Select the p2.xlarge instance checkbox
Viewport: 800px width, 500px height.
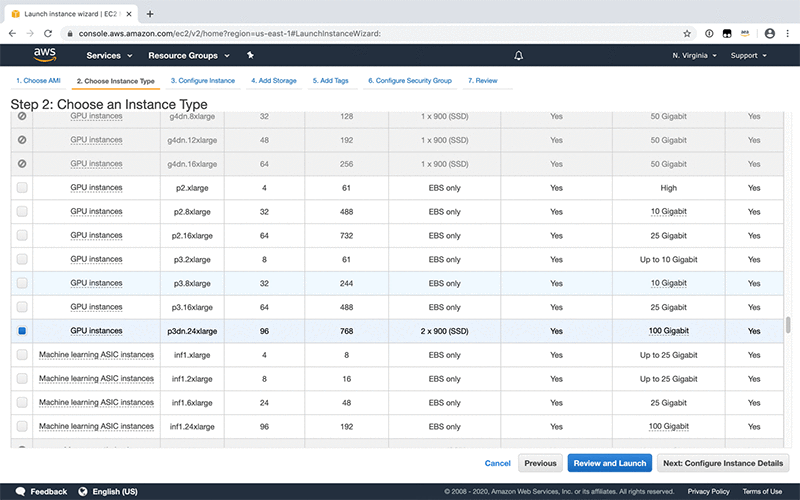tap(22, 187)
